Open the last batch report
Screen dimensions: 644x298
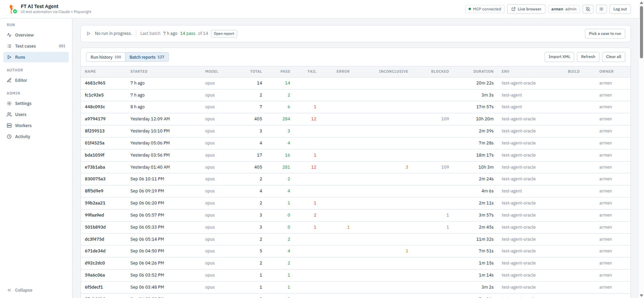click(224, 34)
